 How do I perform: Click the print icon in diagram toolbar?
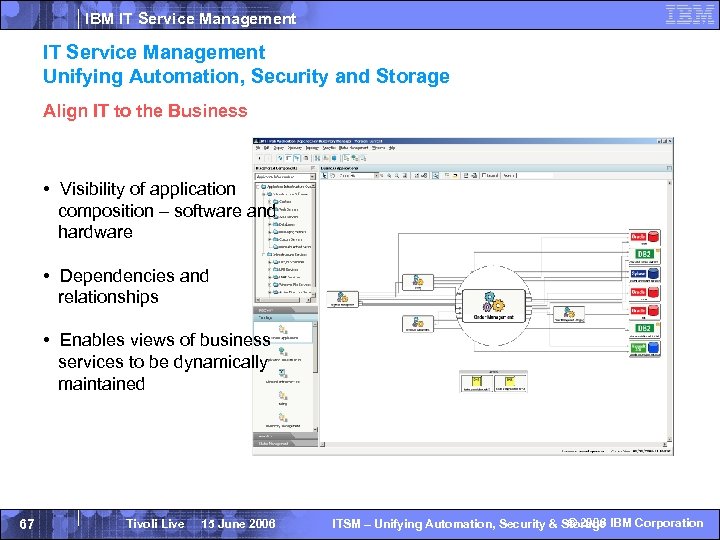(466, 175)
